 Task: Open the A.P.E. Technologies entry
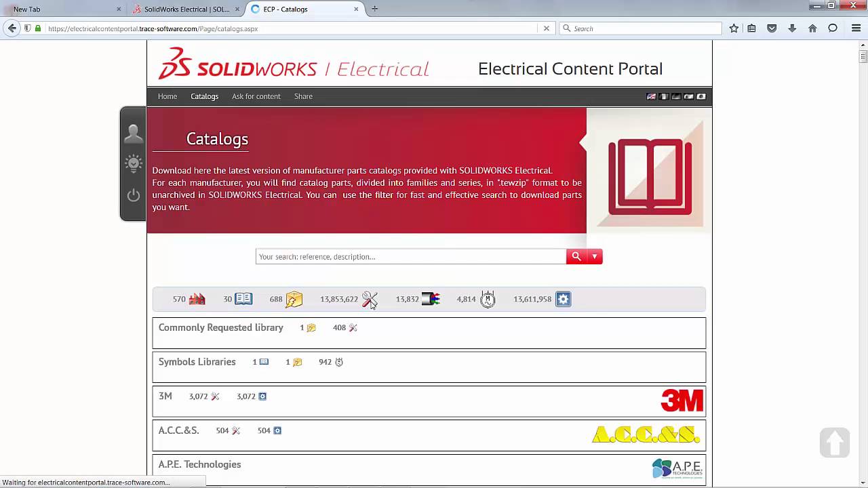click(x=199, y=464)
